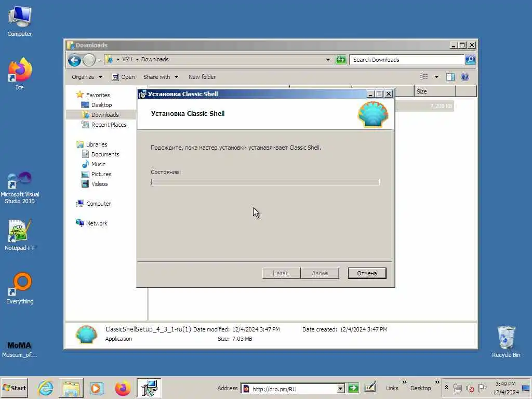Open the Windows Explorer taskbar icon
Image resolution: width=532 pixels, height=399 pixels.
pyautogui.click(x=71, y=388)
